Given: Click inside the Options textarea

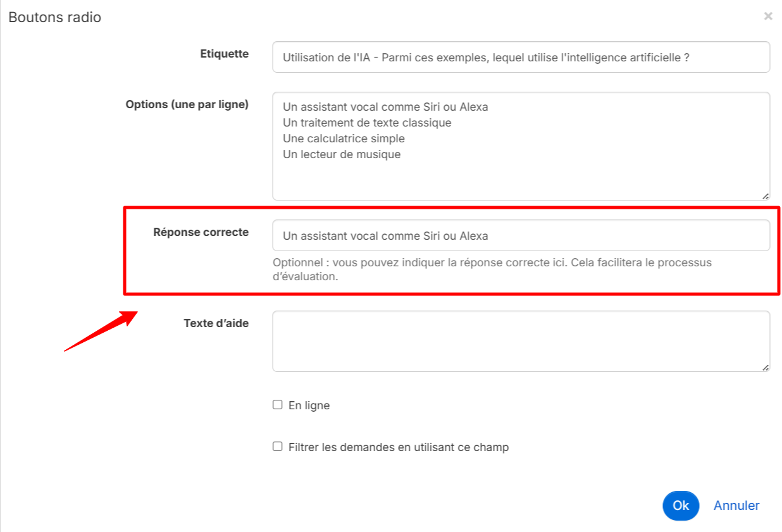Looking at the screenshot, I should (520, 177).
